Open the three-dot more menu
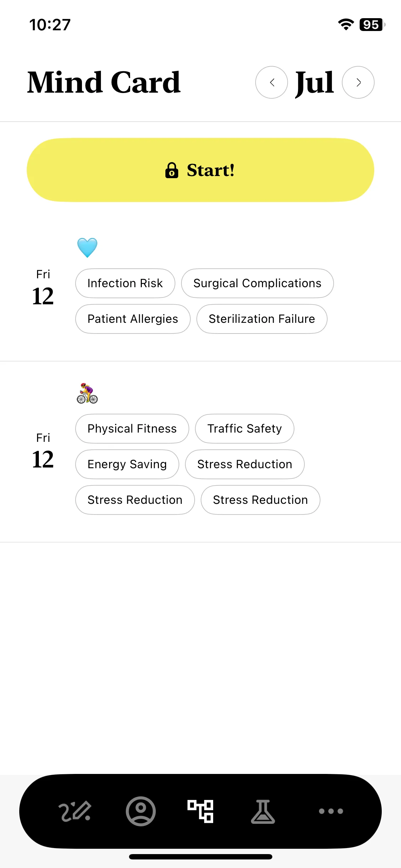The height and width of the screenshot is (868, 401). 331,811
